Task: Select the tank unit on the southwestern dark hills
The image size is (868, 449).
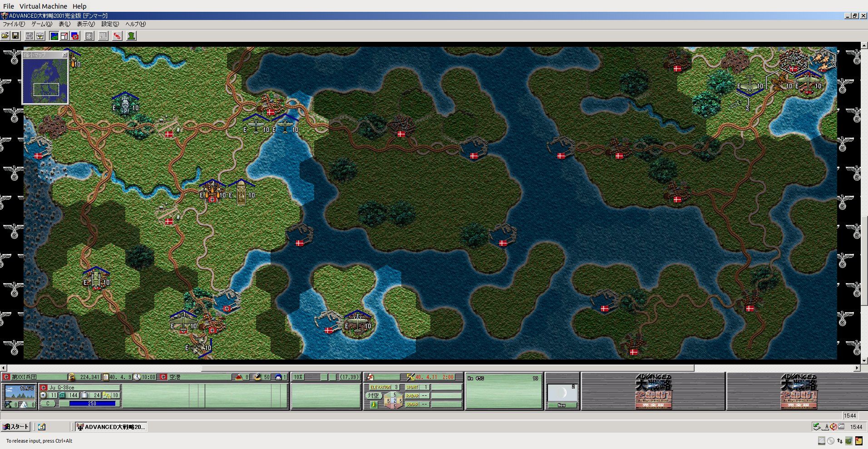Action: click(x=96, y=279)
